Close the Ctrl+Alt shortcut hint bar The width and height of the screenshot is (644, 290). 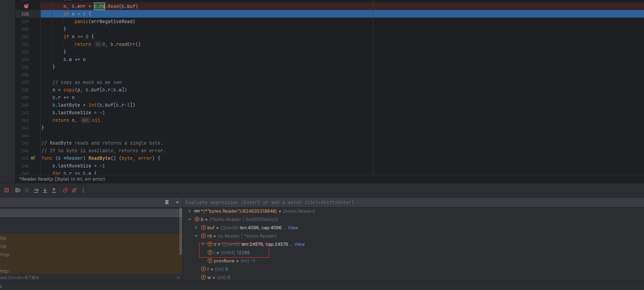178,278
